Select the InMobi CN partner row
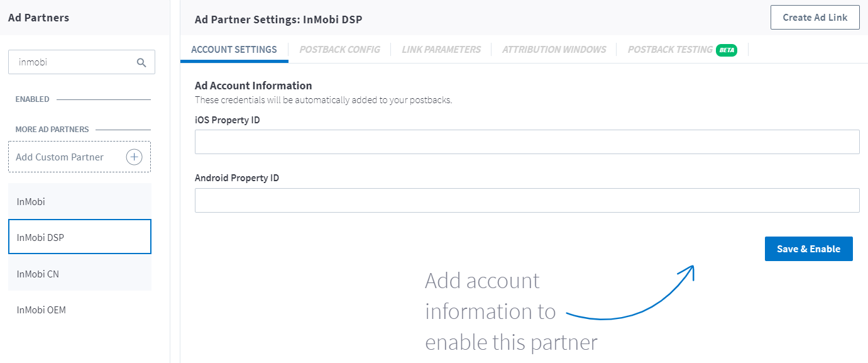Image resolution: width=868 pixels, height=363 pixels. pyautogui.click(x=80, y=274)
